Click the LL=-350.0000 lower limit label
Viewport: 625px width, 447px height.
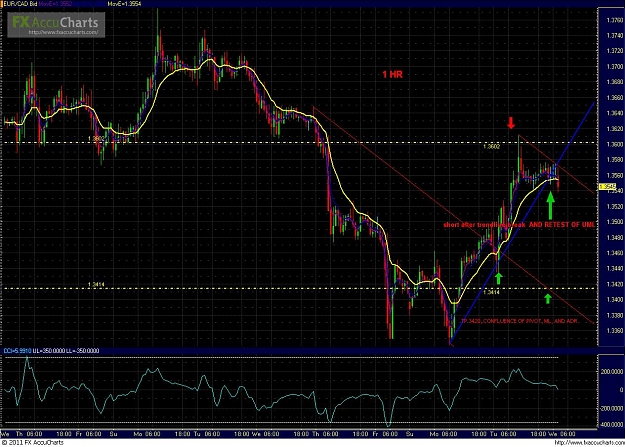[83, 351]
